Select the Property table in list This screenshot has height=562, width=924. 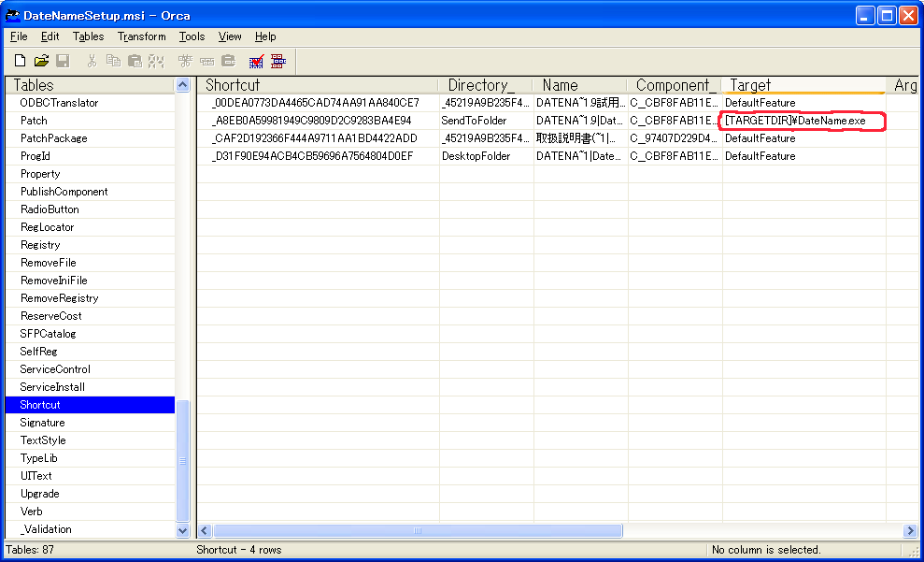[x=40, y=174]
